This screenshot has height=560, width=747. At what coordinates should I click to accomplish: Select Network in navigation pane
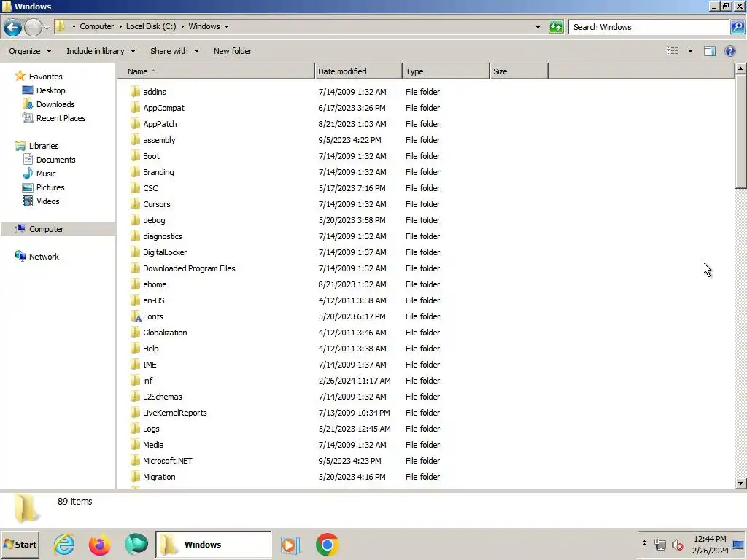pos(44,257)
